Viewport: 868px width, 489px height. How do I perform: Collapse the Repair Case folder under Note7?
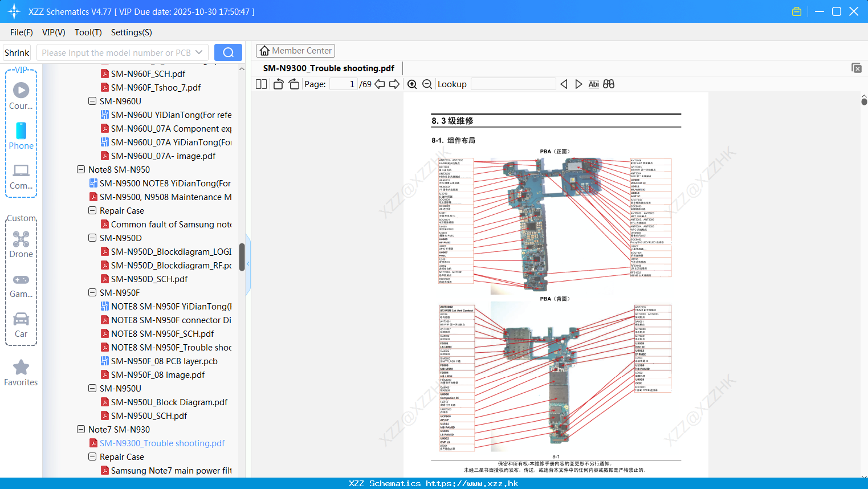[92, 457]
